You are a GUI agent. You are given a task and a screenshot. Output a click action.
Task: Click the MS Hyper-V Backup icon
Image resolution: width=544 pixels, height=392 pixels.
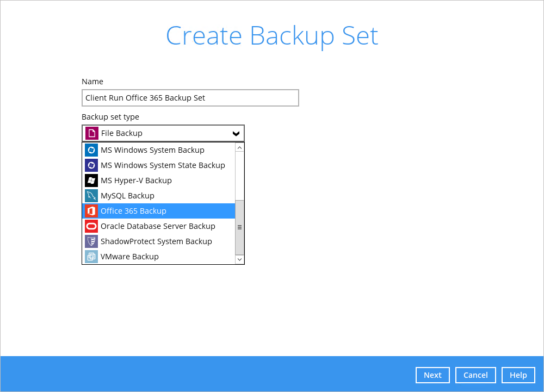pos(91,181)
